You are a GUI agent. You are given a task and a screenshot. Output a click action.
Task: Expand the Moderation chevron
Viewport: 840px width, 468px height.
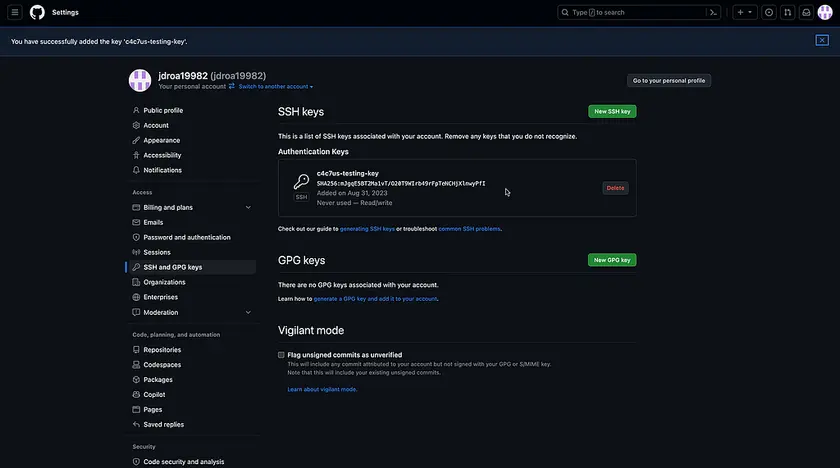(248, 312)
